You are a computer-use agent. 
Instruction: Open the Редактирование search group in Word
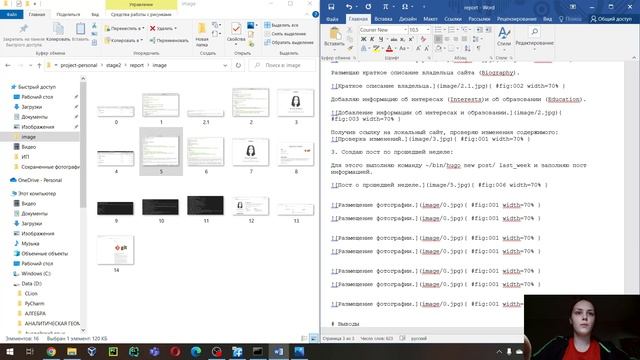(x=534, y=37)
